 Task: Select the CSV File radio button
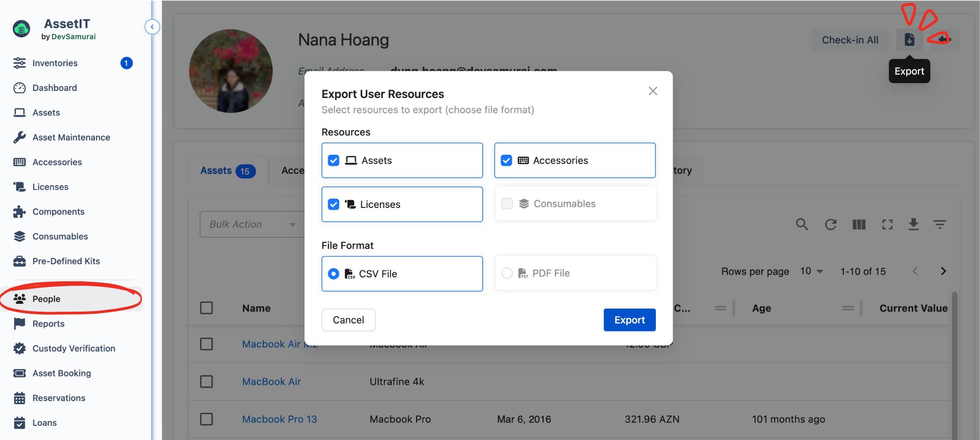(x=333, y=274)
